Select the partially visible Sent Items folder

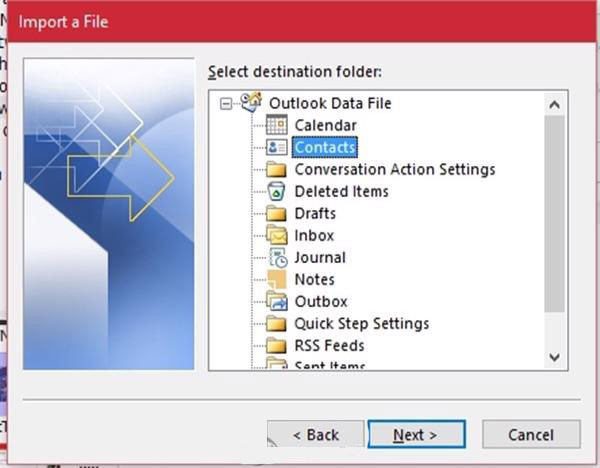click(330, 365)
